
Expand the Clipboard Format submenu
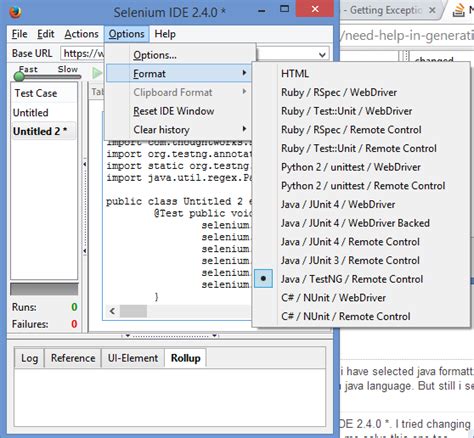tap(179, 92)
